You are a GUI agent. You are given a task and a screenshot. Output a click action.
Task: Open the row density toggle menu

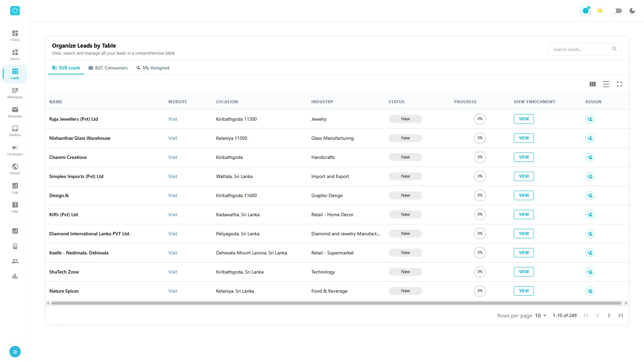pyautogui.click(x=606, y=84)
